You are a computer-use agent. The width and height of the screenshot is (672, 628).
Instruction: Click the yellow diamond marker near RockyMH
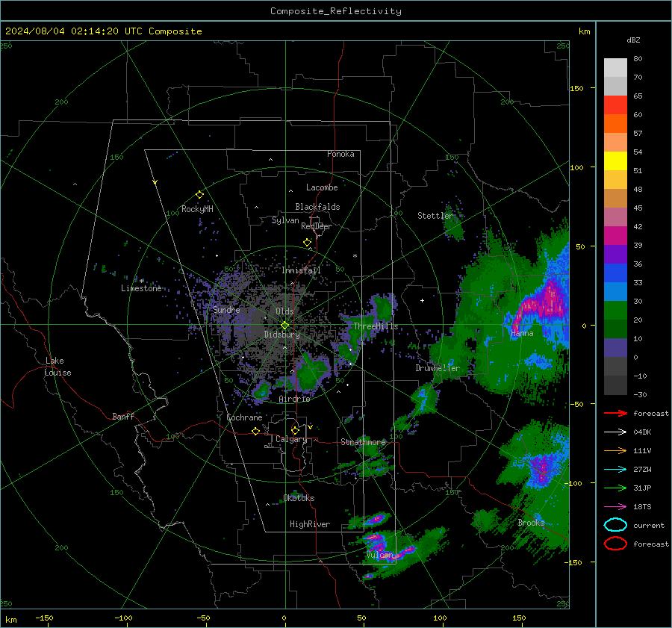click(x=199, y=195)
